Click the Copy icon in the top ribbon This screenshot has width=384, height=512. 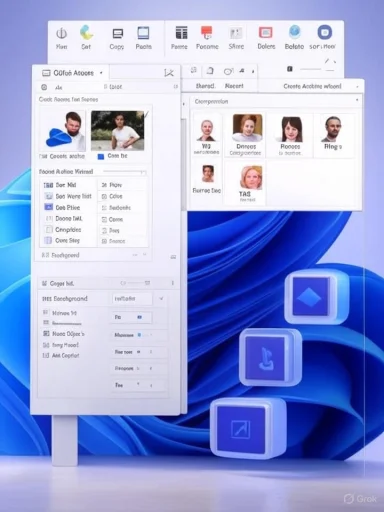click(118, 34)
